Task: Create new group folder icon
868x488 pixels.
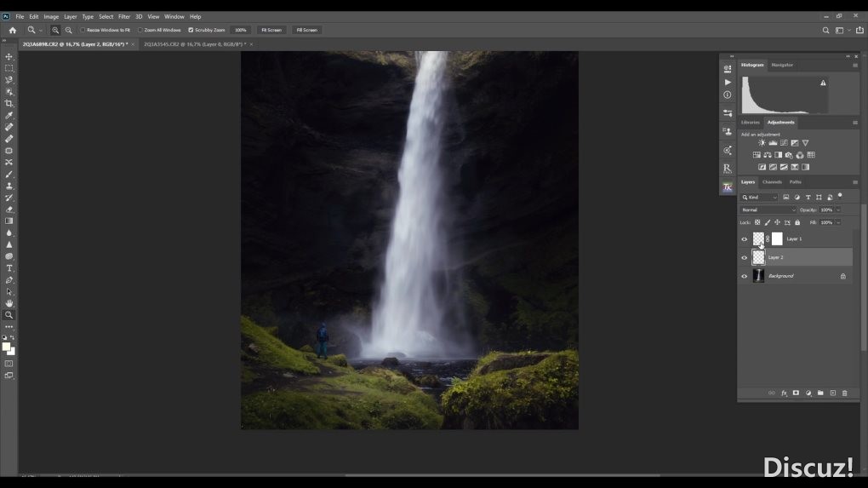Action: (x=820, y=393)
